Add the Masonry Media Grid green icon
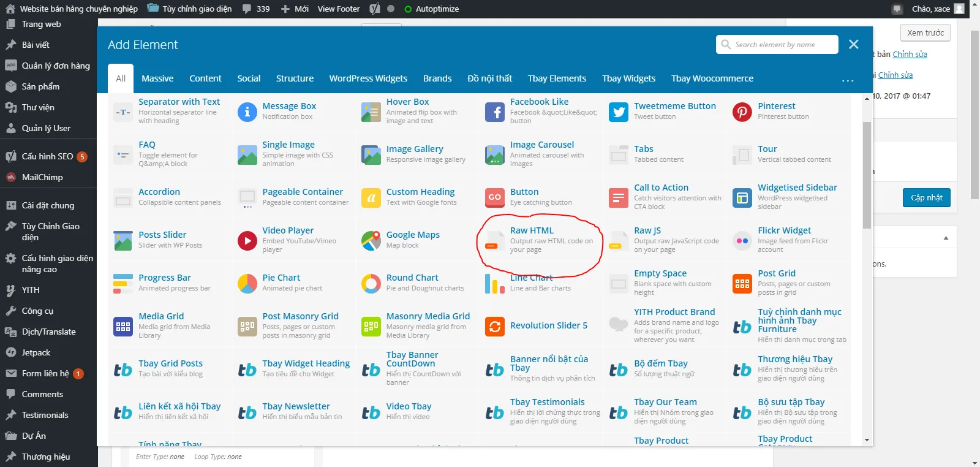The width and height of the screenshot is (980, 467). point(371,327)
